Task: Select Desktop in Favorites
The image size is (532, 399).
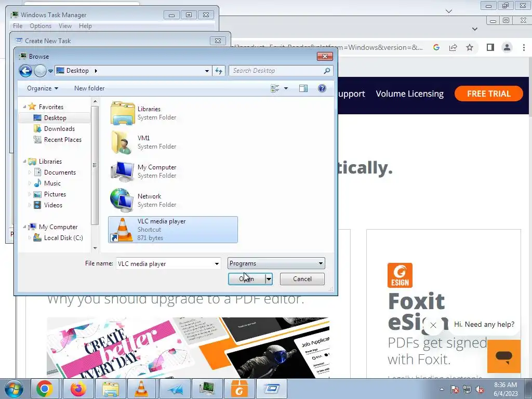Action: [54, 118]
